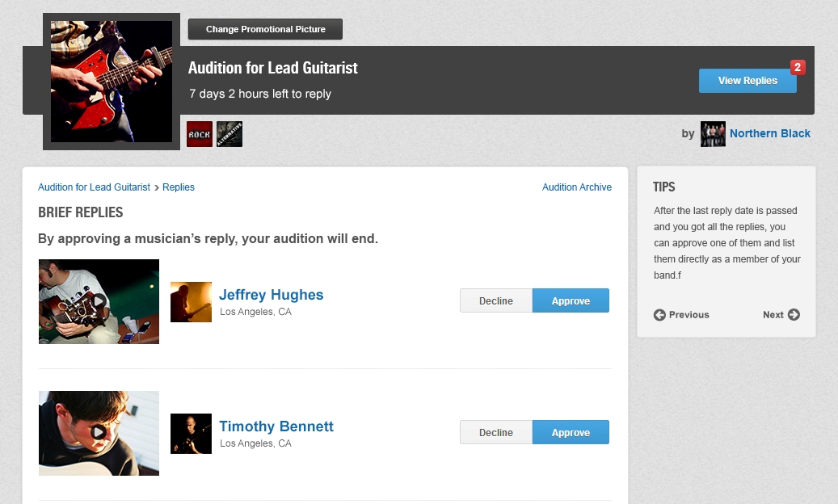The image size is (838, 504).
Task: Open Timothy Bennett's profile avatar
Action: 191,434
